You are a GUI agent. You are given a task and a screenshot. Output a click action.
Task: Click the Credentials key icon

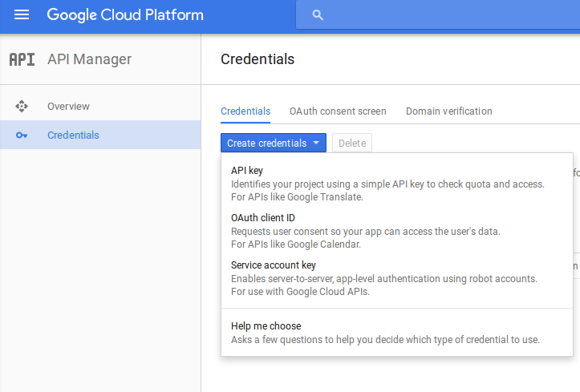pyautogui.click(x=22, y=135)
